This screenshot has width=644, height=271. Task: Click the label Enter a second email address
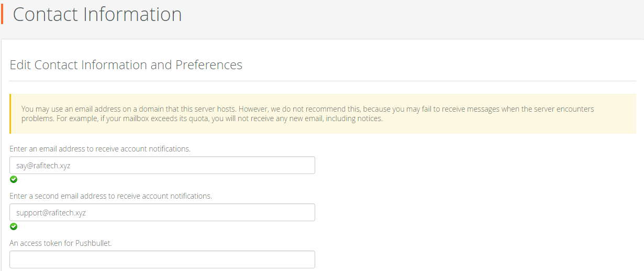coord(110,196)
